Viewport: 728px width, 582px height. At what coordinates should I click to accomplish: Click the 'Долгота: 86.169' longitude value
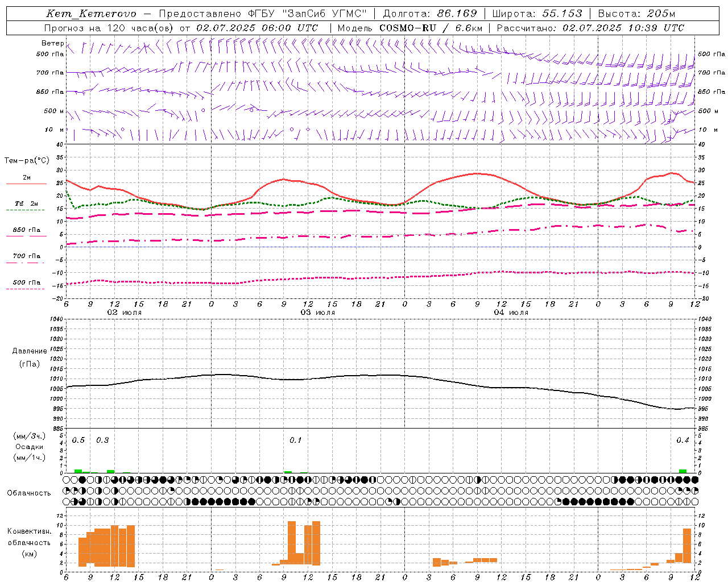[430, 14]
